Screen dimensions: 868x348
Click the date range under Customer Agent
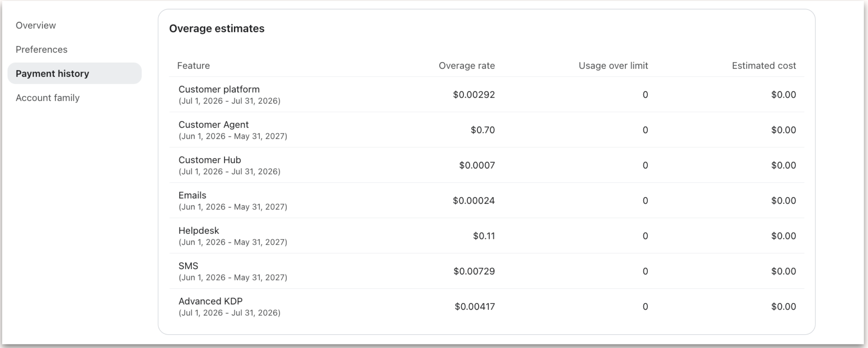click(233, 136)
